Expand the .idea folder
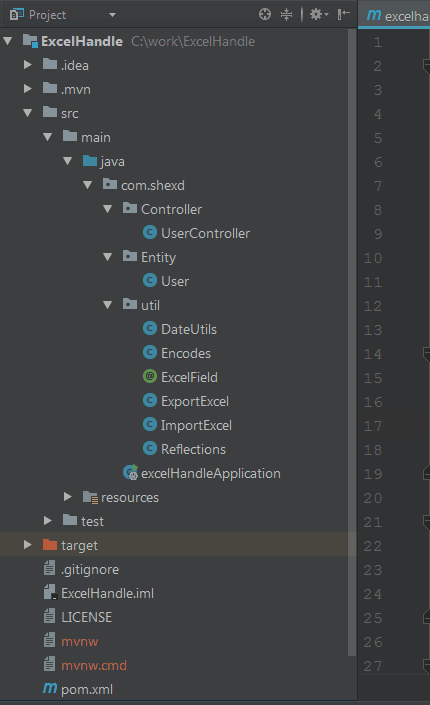The width and height of the screenshot is (430, 705). point(28,65)
